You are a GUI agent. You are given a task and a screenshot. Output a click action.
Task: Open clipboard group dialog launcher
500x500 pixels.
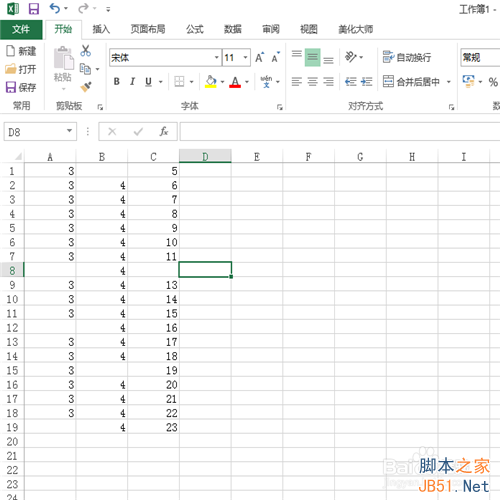tap(100, 107)
